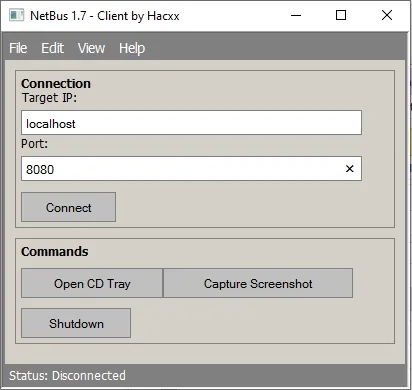Open the Edit menu
The image size is (412, 390).
(52, 48)
